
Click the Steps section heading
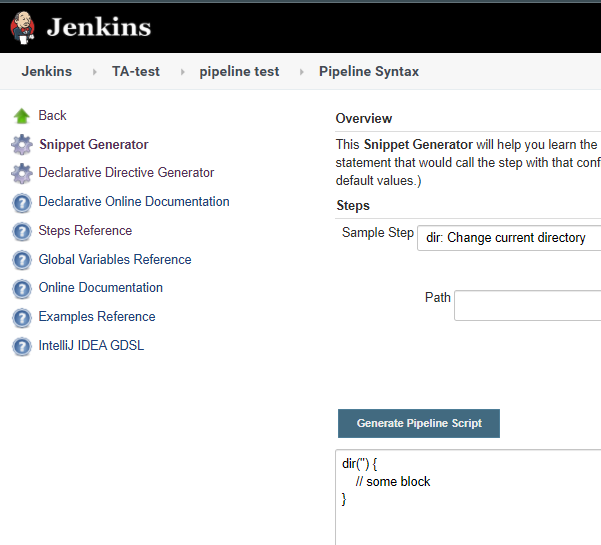[353, 206]
